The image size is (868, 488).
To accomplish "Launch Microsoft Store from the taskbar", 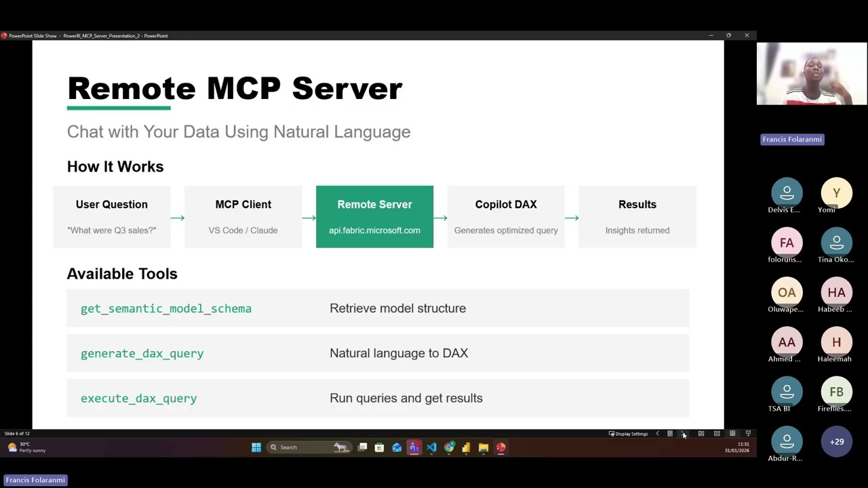I will click(x=379, y=447).
